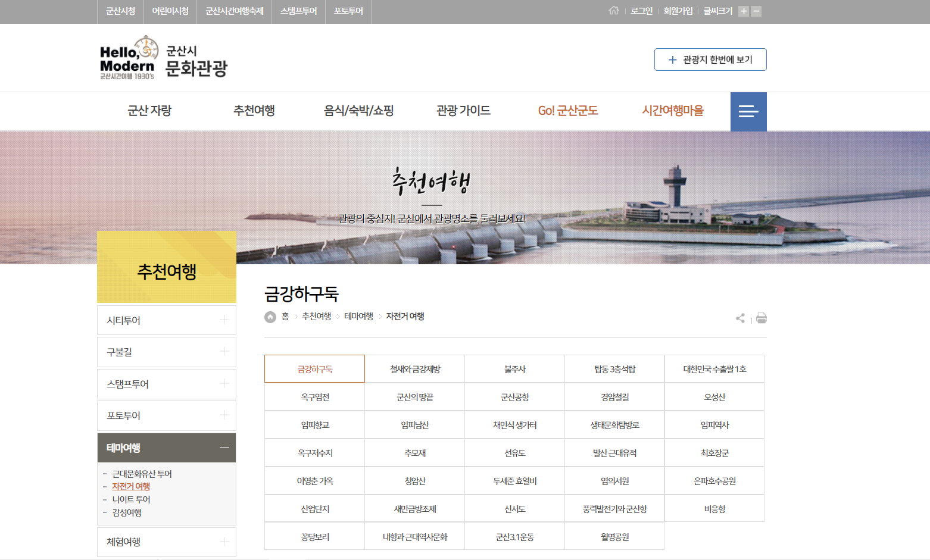Viewport: 930px width, 560px height.
Task: Collapse the 테마여행 sidebar section
Action: (224, 448)
